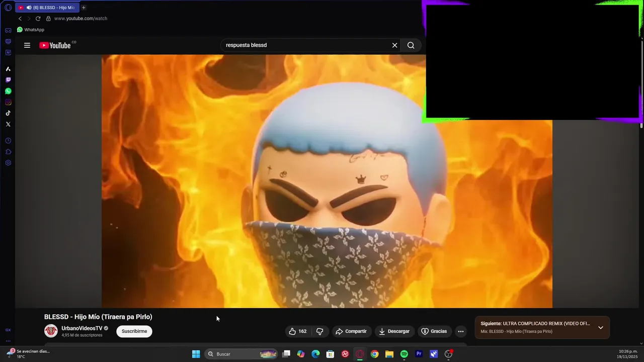644x362 pixels.
Task: Download the video with Descargar
Action: point(394,331)
